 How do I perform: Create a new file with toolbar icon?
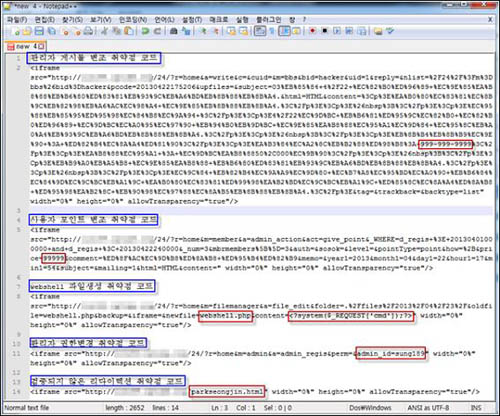16,31
